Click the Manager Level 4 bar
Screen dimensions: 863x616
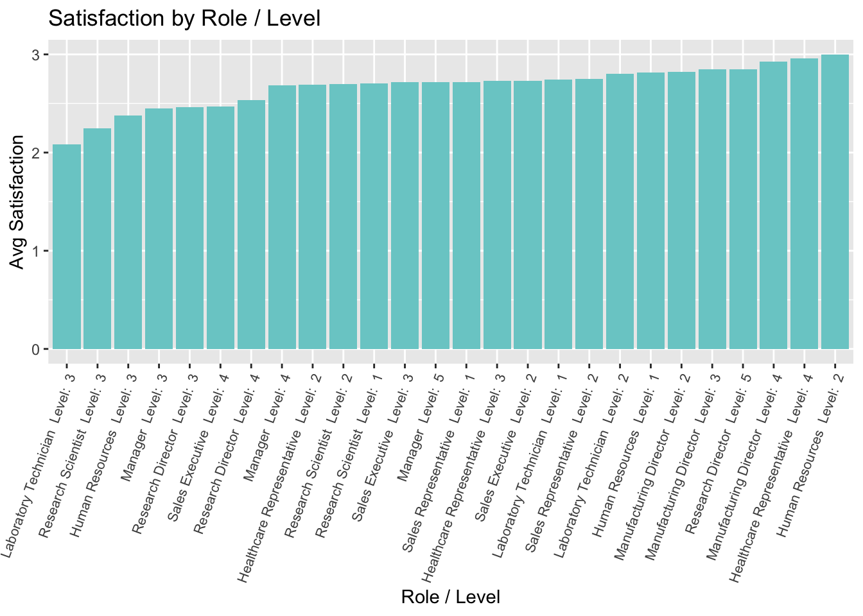point(282,218)
